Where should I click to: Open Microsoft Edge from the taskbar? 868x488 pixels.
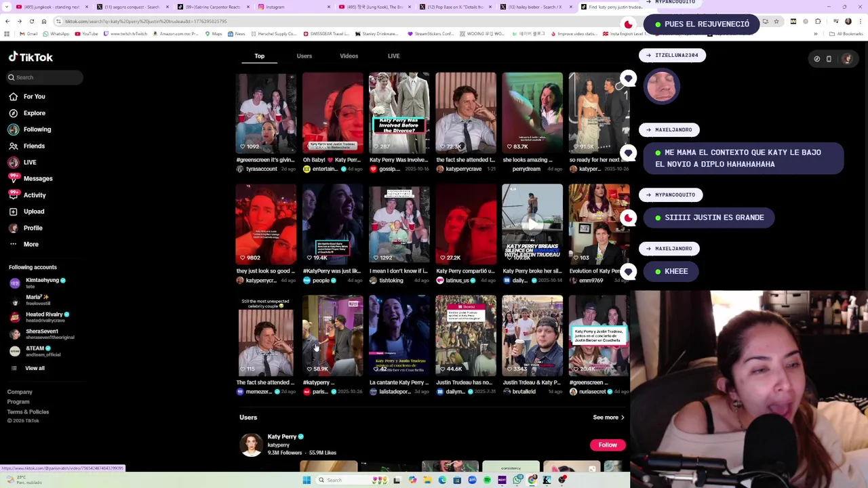click(442, 480)
